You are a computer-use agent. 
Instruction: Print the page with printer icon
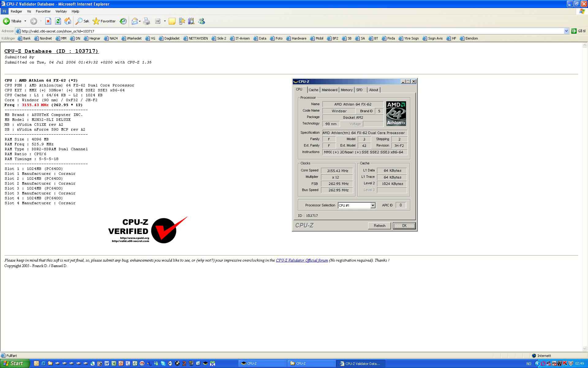pos(147,21)
